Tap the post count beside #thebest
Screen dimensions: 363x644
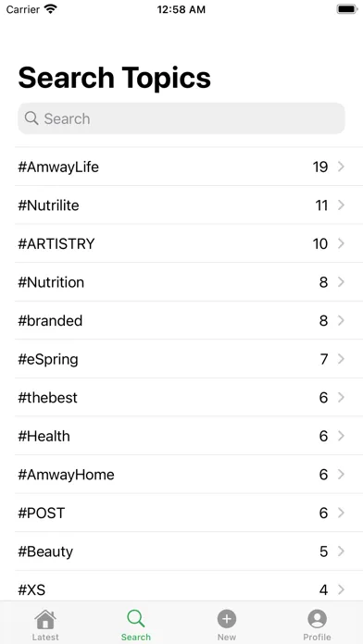pyautogui.click(x=323, y=398)
